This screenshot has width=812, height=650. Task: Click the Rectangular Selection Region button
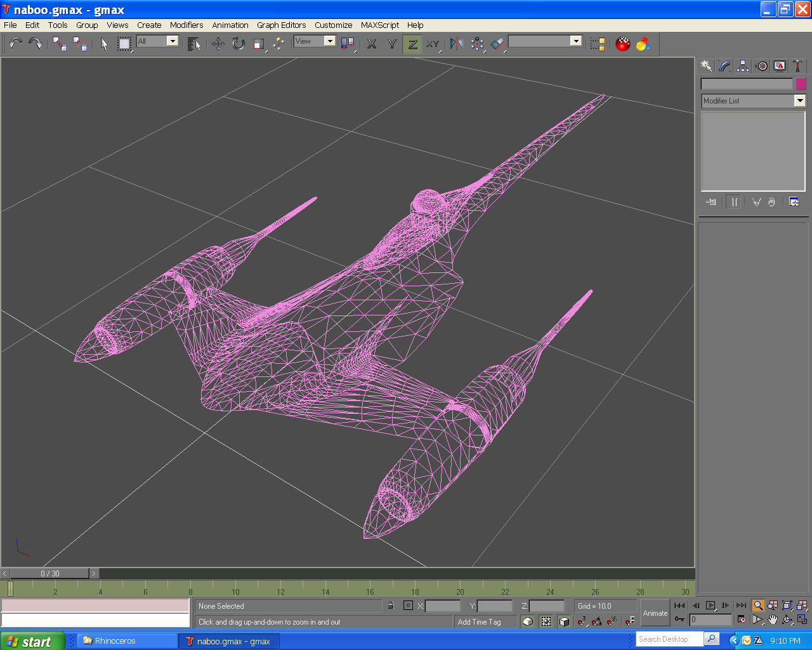pos(124,43)
